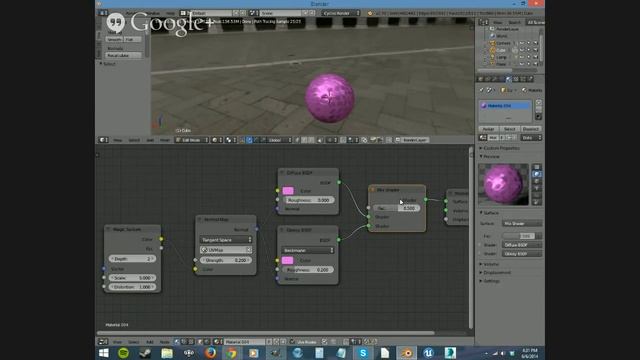Click the material Deselect button
Screen dimensions: 640x360
531,129
